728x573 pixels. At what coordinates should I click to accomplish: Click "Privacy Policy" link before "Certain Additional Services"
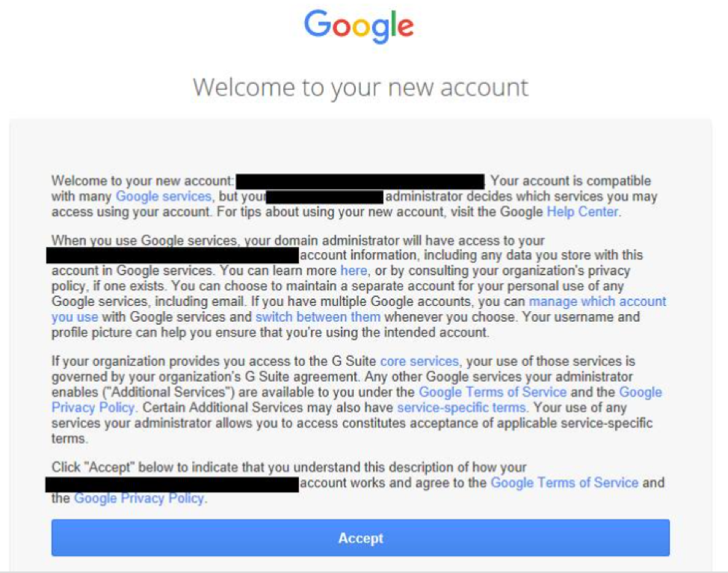click(x=93, y=408)
